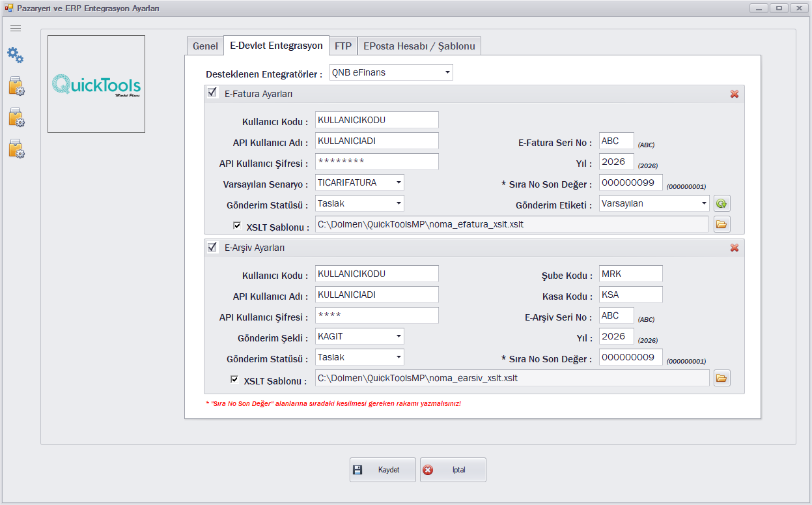
Task: Click the Kasa Kodu field
Action: tap(631, 295)
